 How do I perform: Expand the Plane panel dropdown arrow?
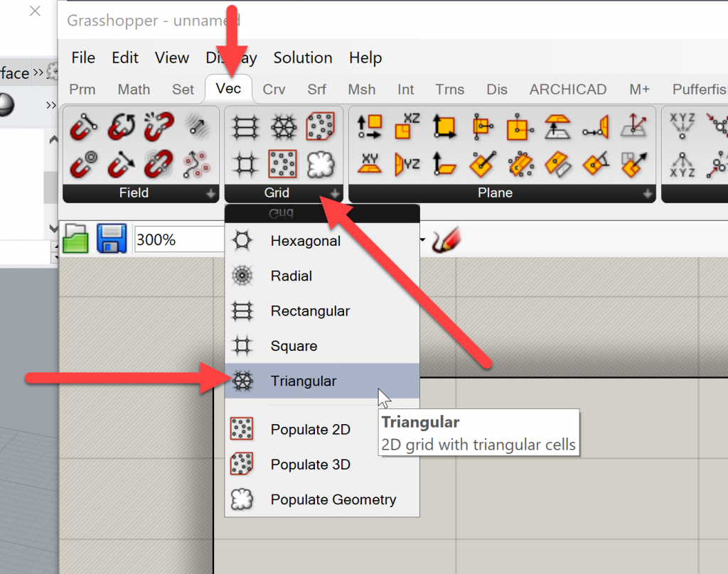click(647, 193)
